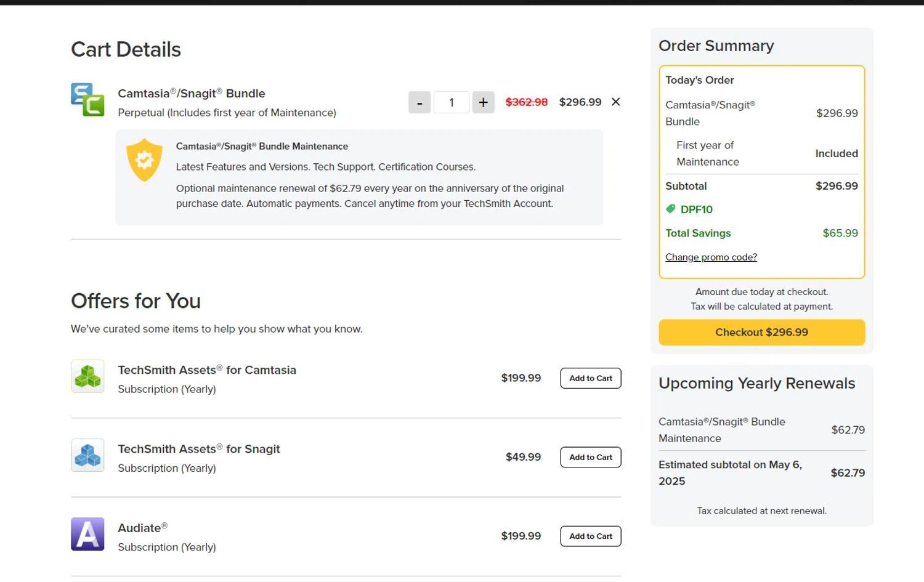Click the Included label for maintenance

(837, 153)
